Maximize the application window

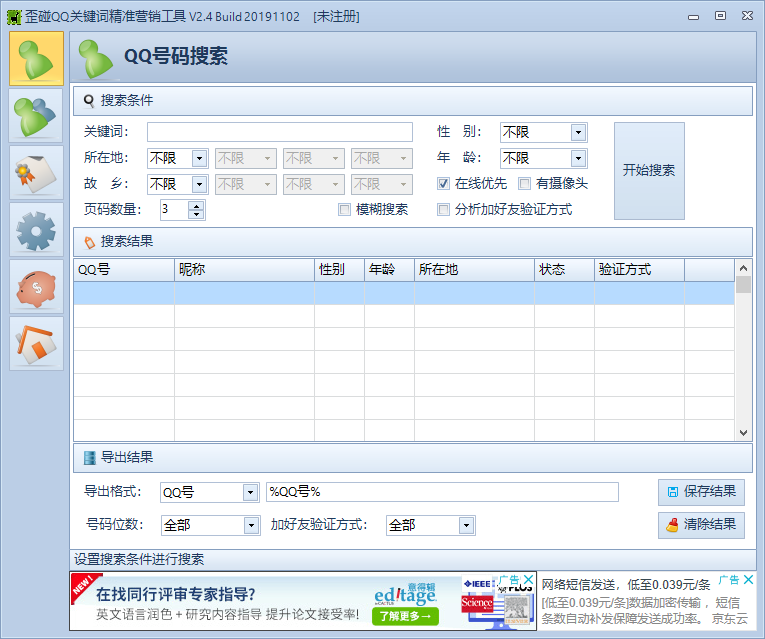tap(720, 16)
